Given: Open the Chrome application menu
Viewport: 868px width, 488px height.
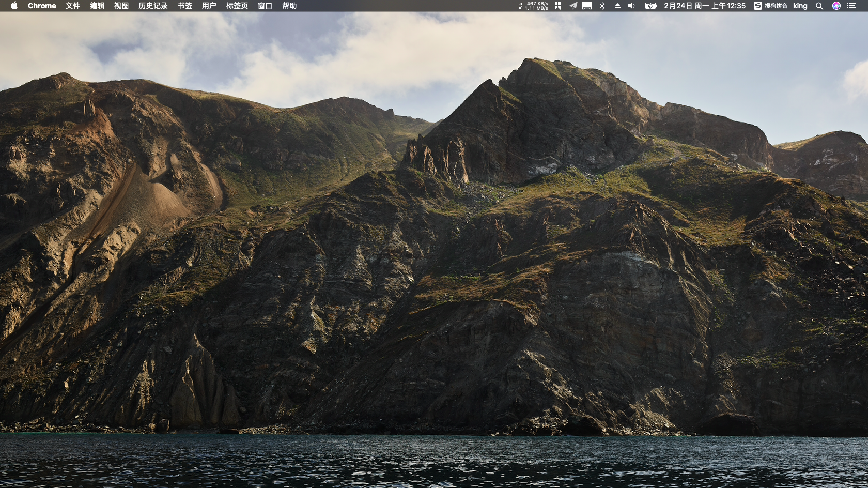Looking at the screenshot, I should [42, 6].
